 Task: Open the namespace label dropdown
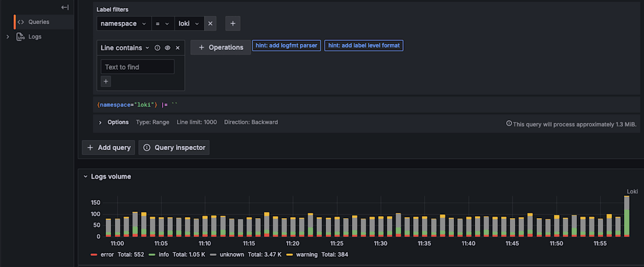pos(124,24)
